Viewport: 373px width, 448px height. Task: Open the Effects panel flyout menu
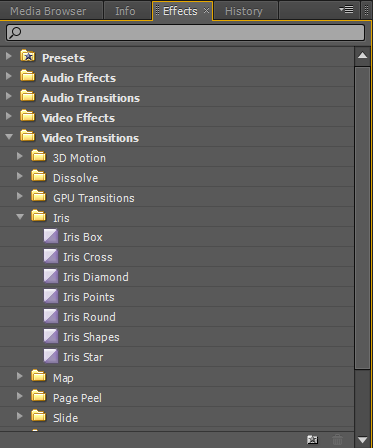pos(346,9)
